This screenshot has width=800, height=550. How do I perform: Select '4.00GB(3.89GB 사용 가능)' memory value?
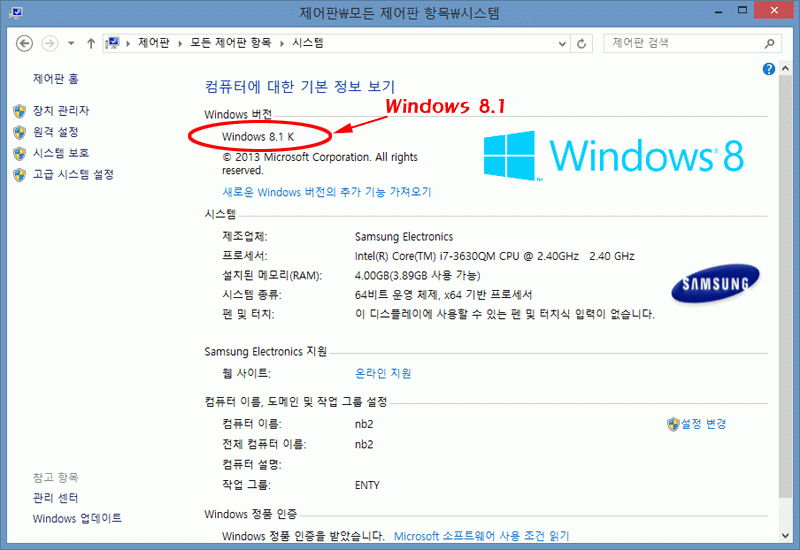pyautogui.click(x=417, y=276)
